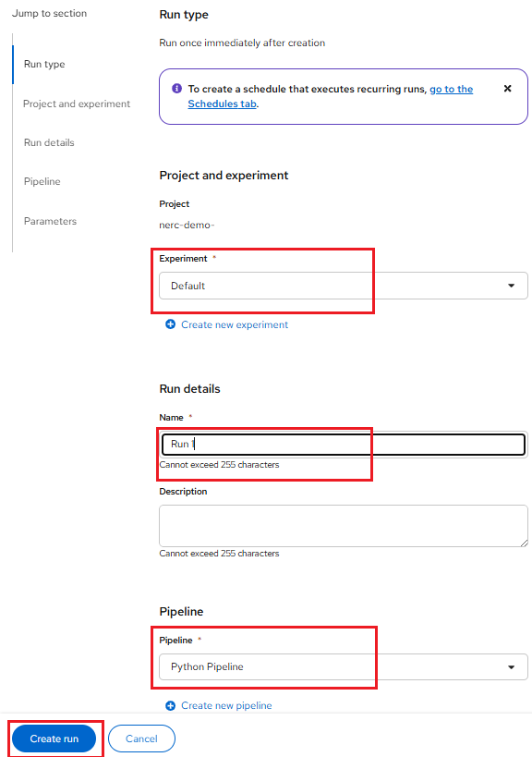Click plus icon beside Create new pipeline

[x=170, y=705]
